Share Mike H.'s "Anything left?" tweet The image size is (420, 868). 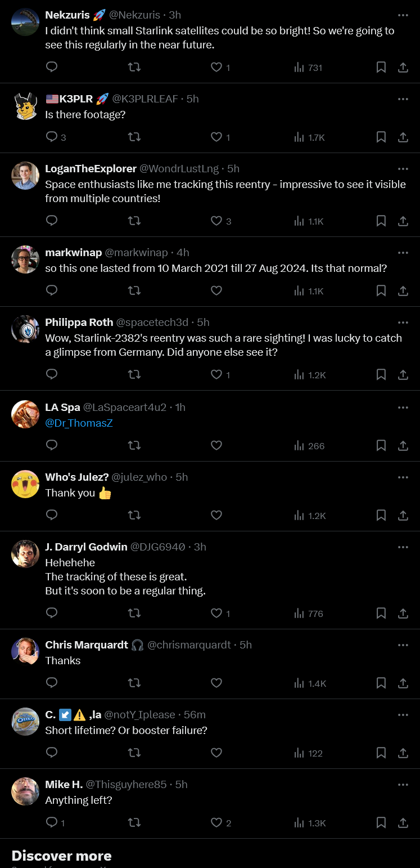coord(403,823)
